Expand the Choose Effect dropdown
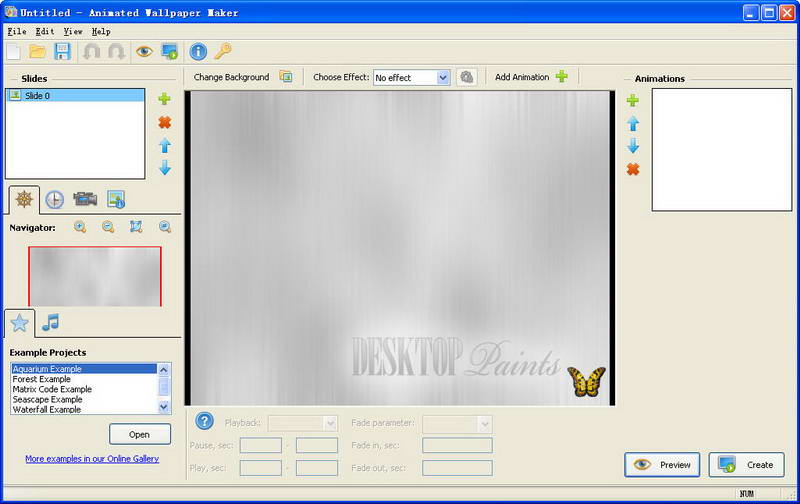Image resolution: width=800 pixels, height=504 pixels. pyautogui.click(x=443, y=78)
